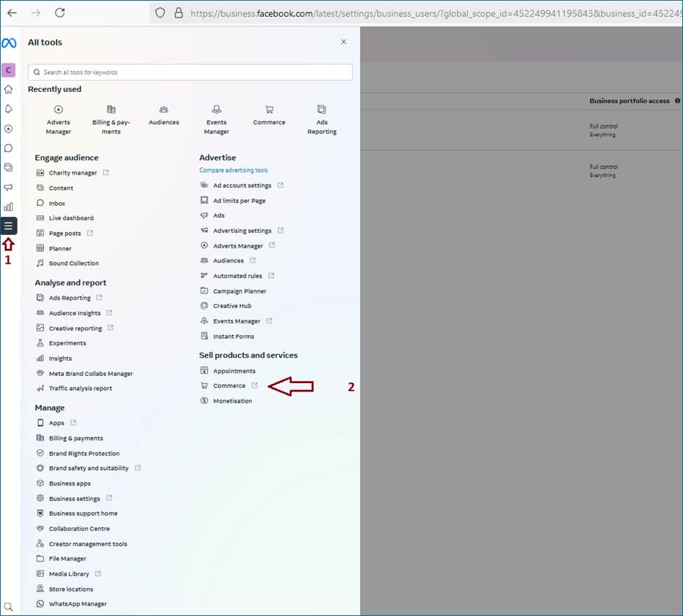The width and height of the screenshot is (683, 616).
Task: Close the All tools panel
Action: pos(344,42)
